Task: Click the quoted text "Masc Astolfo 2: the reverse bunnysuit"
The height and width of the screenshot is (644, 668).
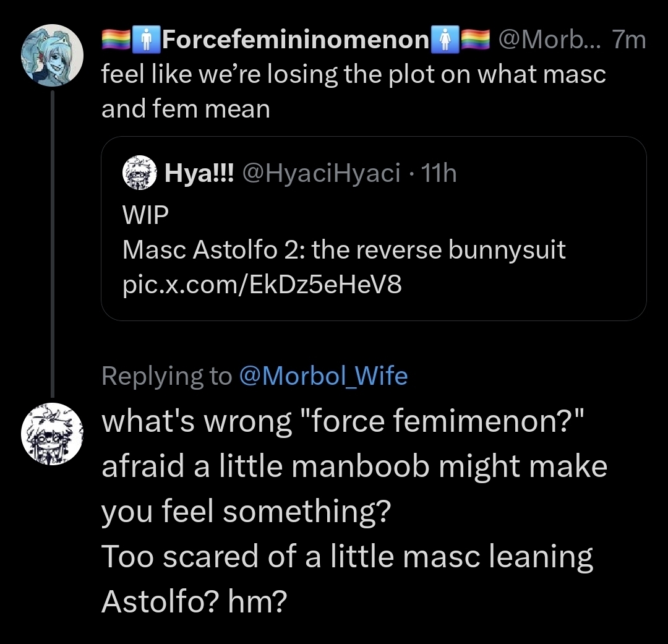Action: click(x=344, y=250)
